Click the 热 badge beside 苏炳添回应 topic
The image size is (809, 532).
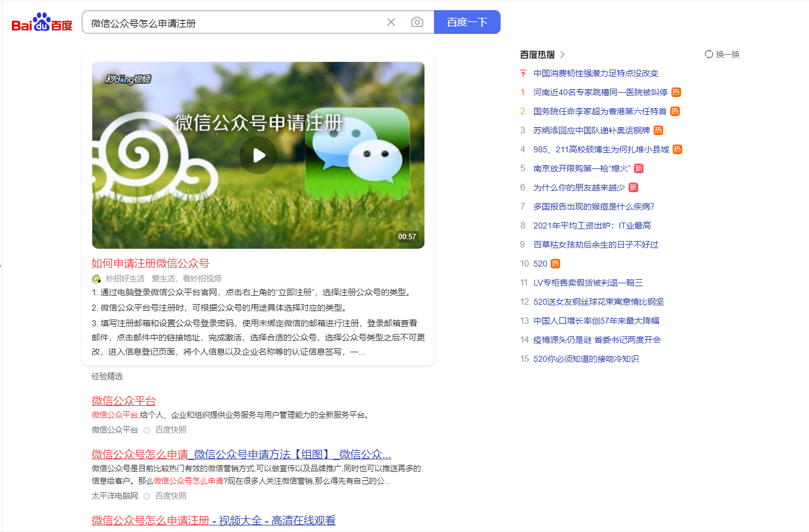[658, 130]
